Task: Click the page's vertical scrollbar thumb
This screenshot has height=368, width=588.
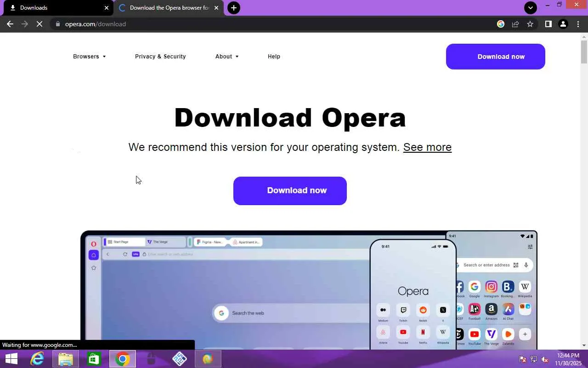Action: pyautogui.click(x=584, y=52)
